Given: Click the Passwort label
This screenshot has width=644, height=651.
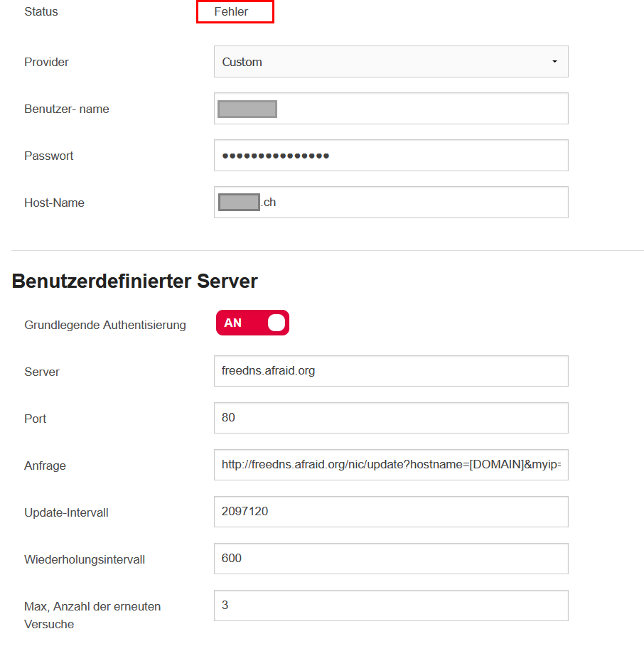Looking at the screenshot, I should (48, 156).
